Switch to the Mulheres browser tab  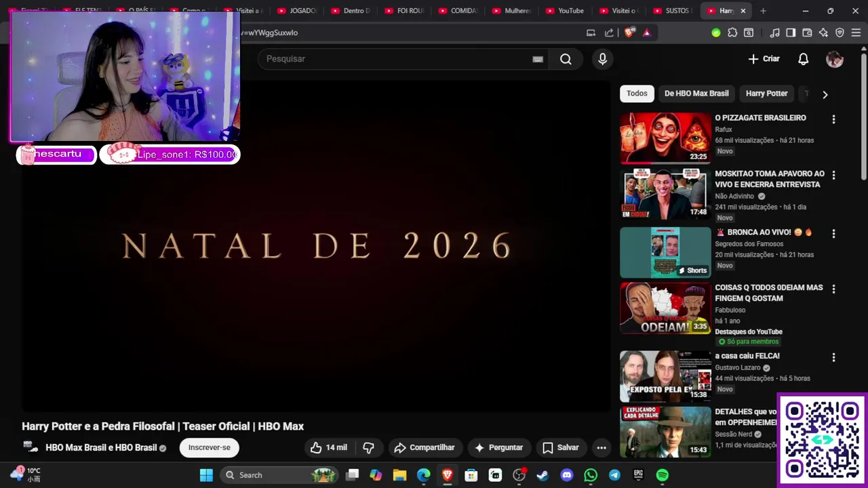pos(512,11)
